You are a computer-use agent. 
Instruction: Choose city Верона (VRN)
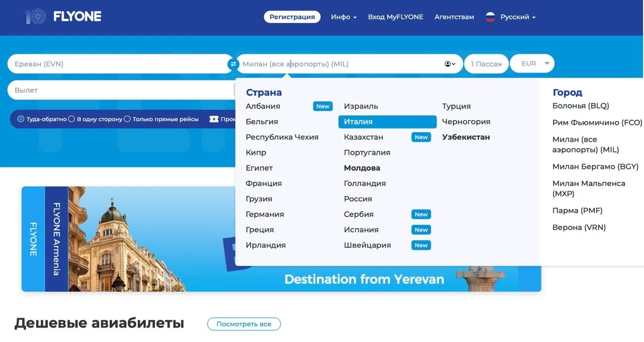(579, 227)
